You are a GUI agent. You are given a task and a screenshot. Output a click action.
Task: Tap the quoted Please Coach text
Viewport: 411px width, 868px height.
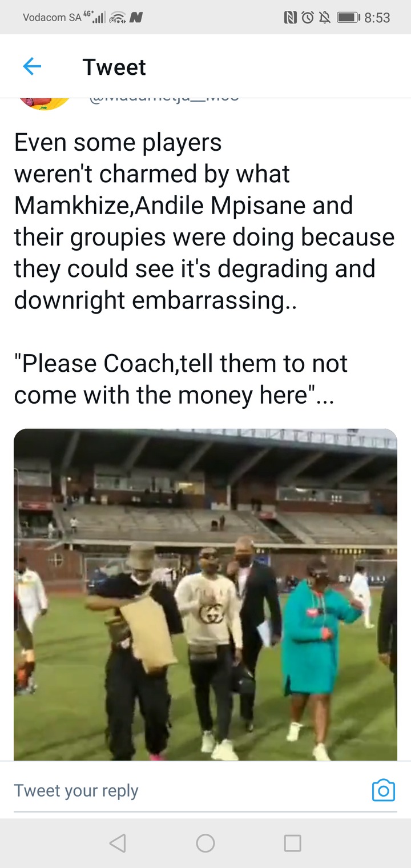[x=181, y=379]
